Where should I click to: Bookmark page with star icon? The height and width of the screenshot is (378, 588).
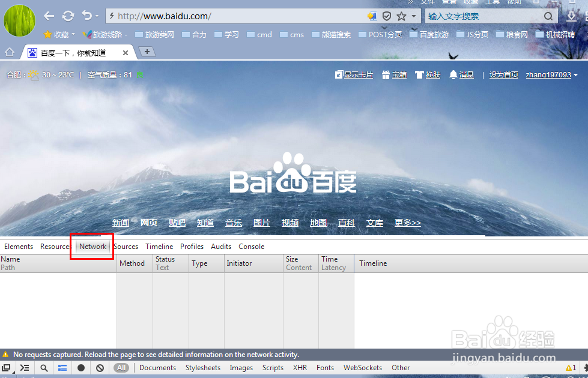(401, 16)
